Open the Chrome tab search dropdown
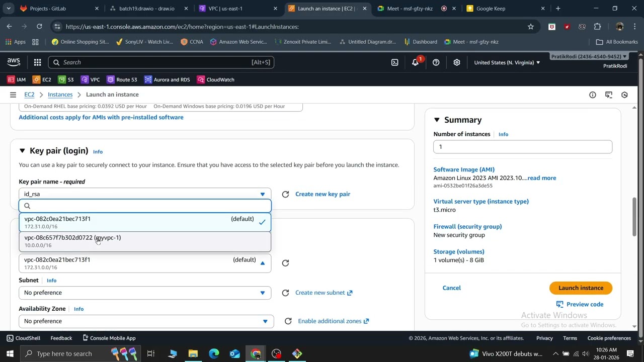Screen dimensions: 644x362 click(9, 9)
